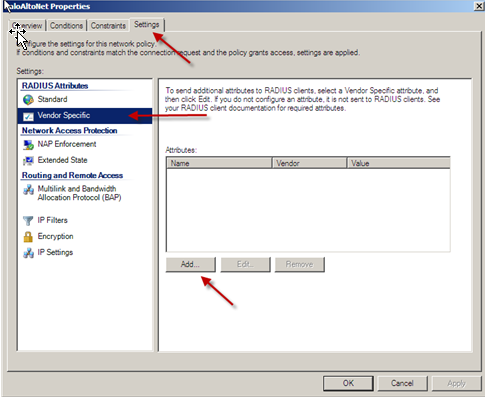Select the Encryption settings label

(55, 236)
